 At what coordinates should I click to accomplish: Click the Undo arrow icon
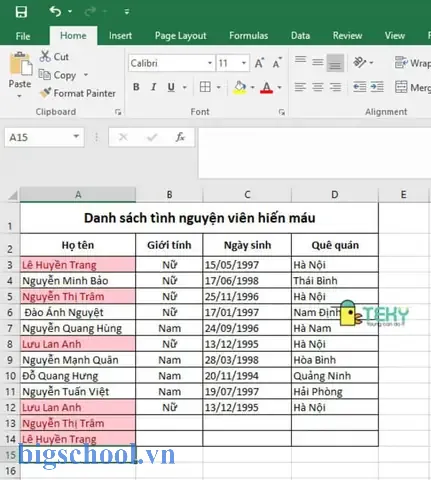coord(56,12)
